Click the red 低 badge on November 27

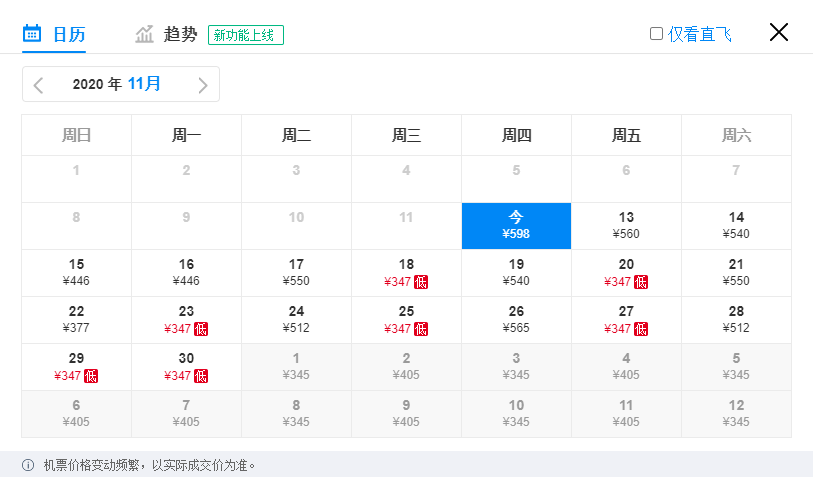point(641,329)
